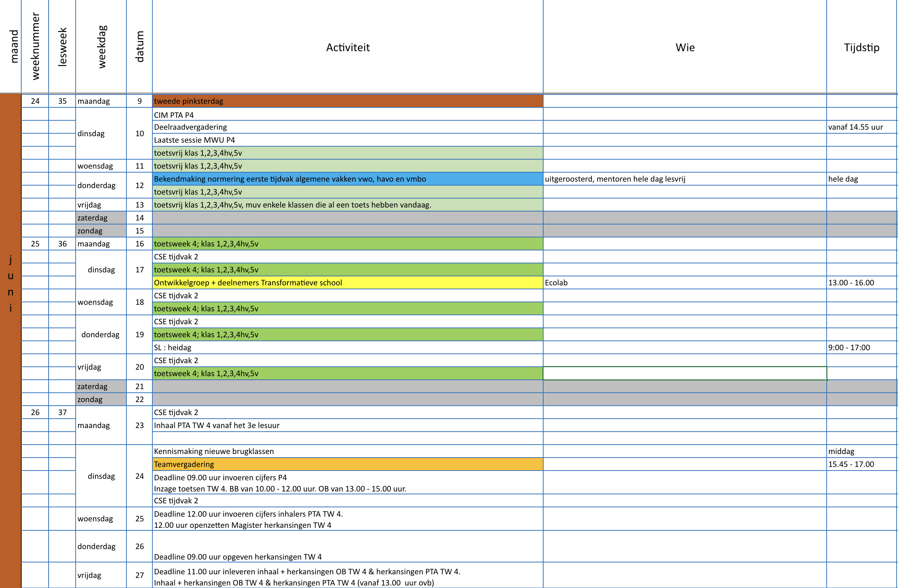898x588 pixels.
Task: Click the Tijdstip column header
Action: click(x=862, y=47)
